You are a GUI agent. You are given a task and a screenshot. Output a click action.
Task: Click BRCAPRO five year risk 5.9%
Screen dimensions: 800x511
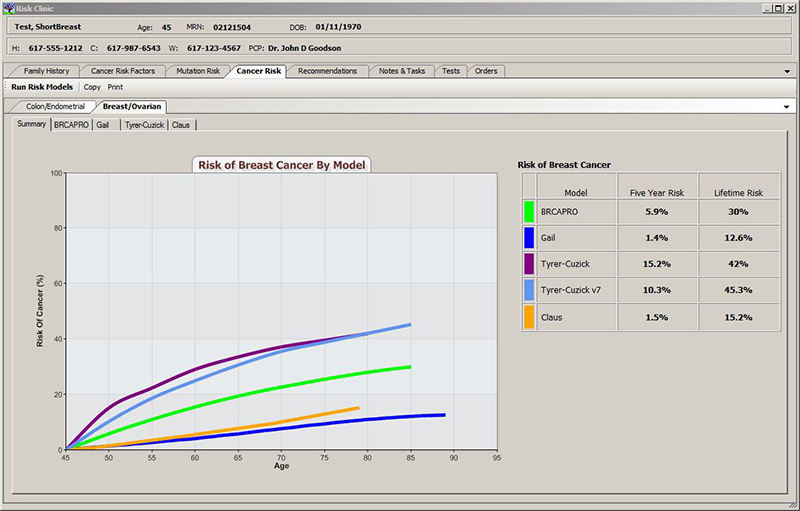(x=657, y=212)
